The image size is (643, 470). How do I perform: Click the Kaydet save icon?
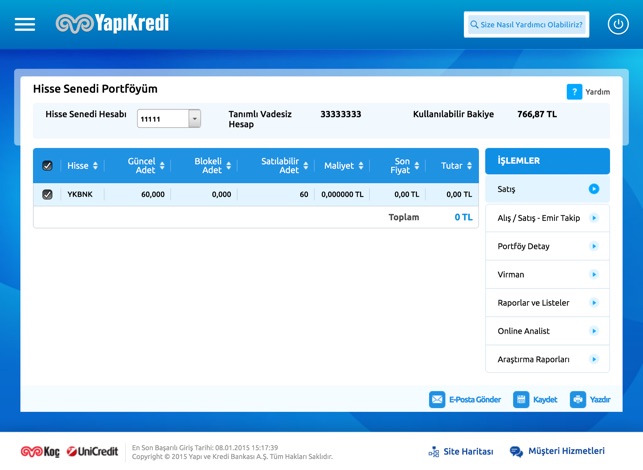tap(521, 399)
